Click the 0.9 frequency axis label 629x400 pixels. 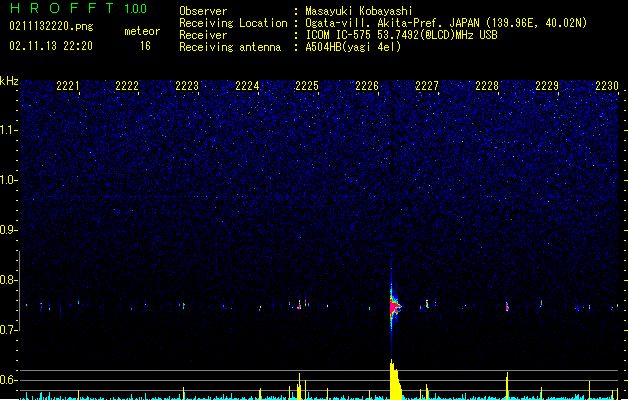pos(8,230)
